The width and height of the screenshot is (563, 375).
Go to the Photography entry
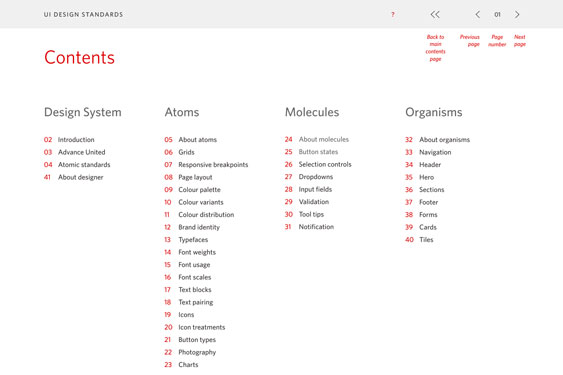click(190, 352)
